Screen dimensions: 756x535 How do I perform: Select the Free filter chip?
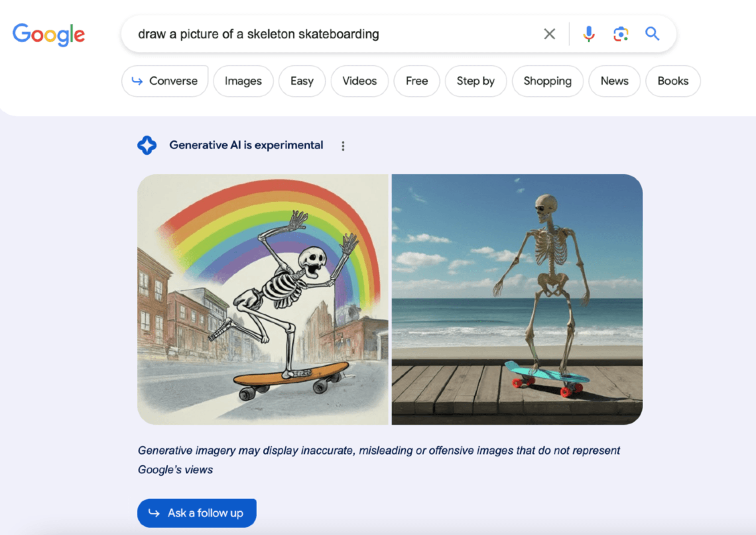(x=417, y=81)
